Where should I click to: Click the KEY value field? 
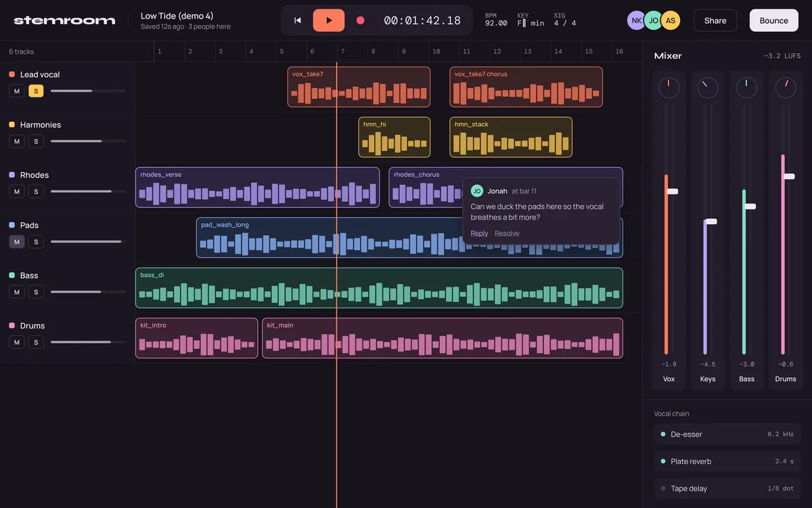531,24
